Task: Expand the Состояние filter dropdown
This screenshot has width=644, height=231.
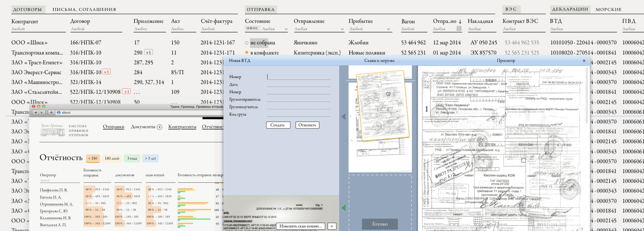Action: (x=286, y=29)
